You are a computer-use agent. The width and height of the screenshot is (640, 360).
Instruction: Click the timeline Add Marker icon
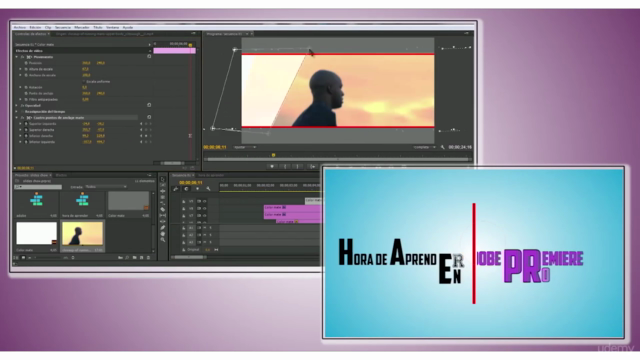coord(198,189)
